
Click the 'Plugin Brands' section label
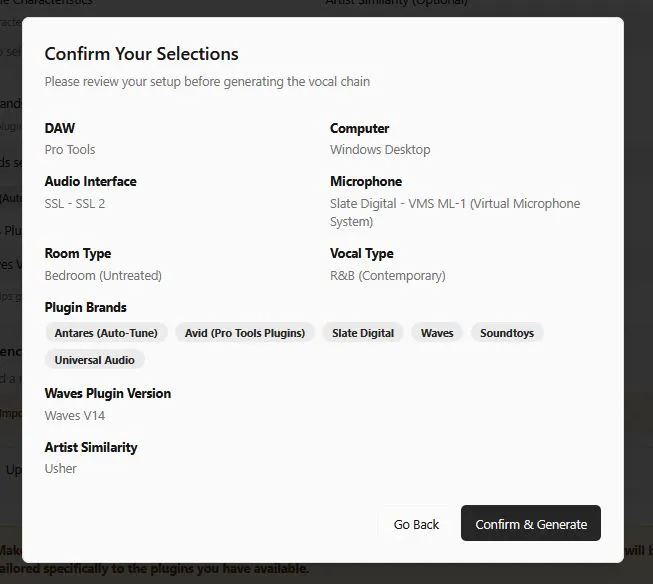pos(86,307)
